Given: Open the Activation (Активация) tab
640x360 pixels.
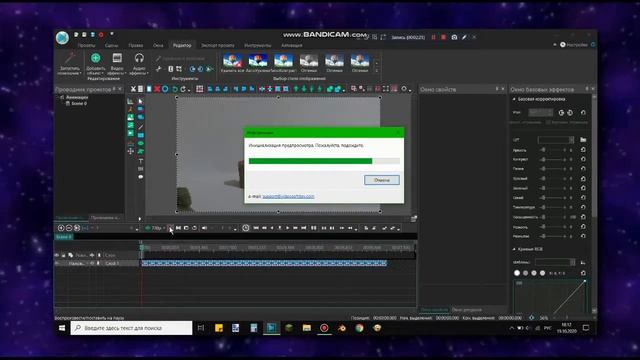Looking at the screenshot, I should coord(291,45).
